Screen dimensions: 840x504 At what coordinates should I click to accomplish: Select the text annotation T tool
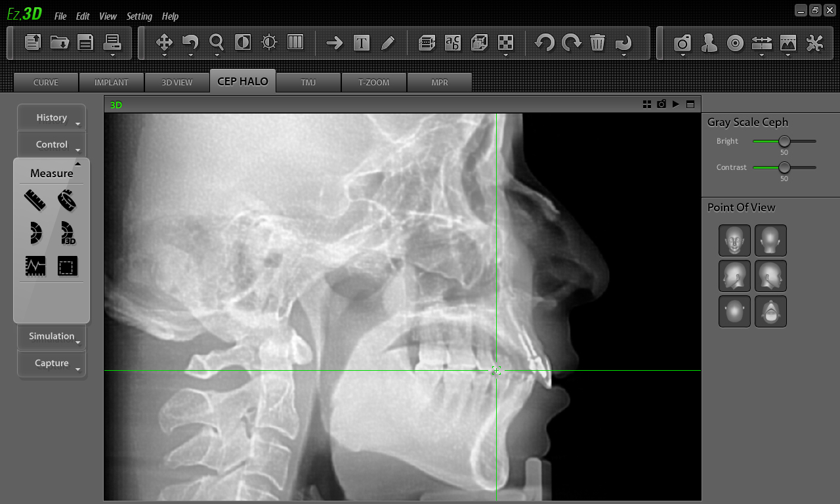pyautogui.click(x=361, y=43)
